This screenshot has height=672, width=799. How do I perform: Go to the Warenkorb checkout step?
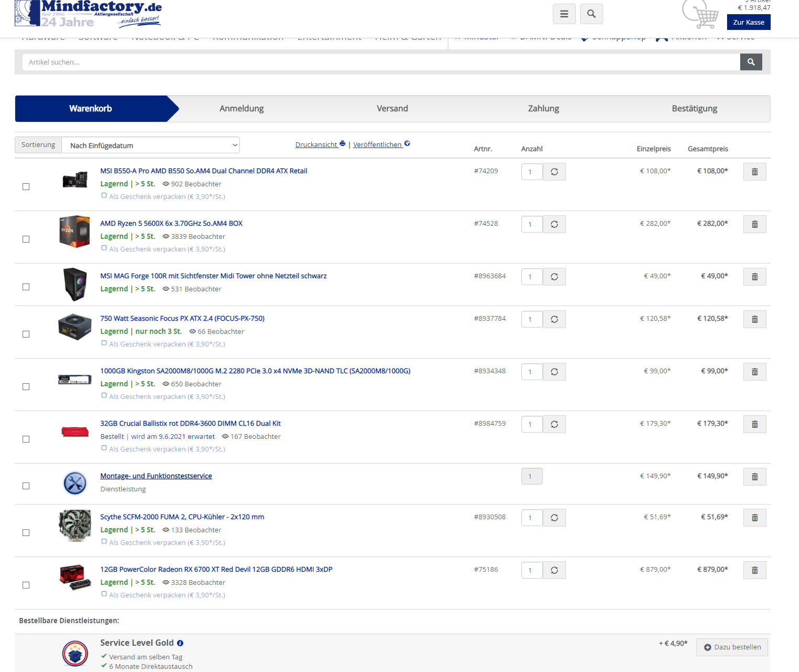91,109
